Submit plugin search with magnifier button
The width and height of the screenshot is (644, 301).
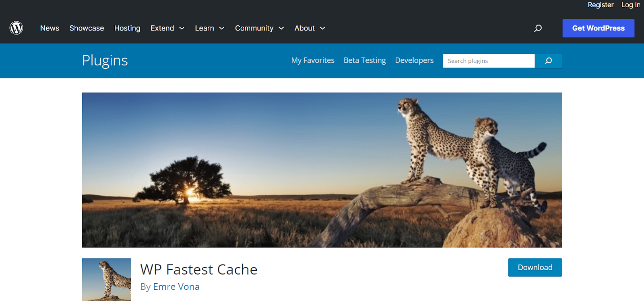click(x=548, y=61)
